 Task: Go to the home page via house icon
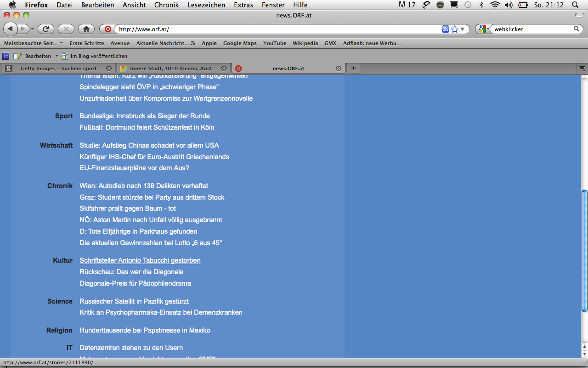click(x=86, y=29)
